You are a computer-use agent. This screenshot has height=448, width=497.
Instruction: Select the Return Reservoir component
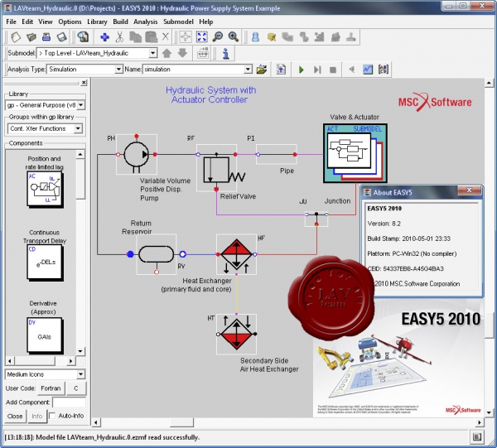157,254
